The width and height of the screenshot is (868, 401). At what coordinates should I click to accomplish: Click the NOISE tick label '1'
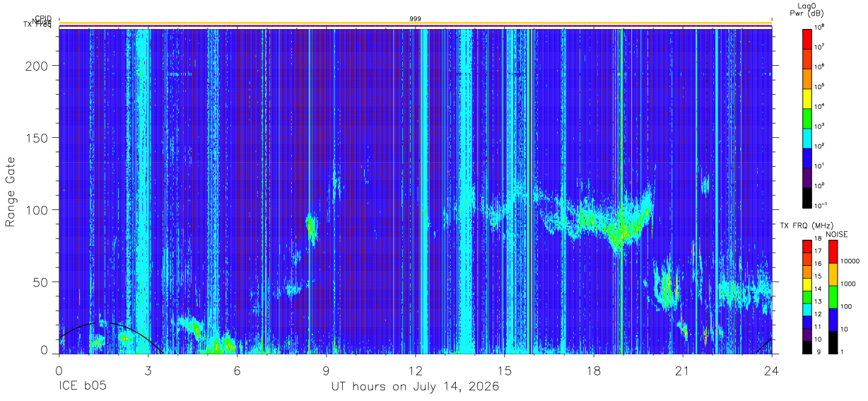click(x=842, y=352)
